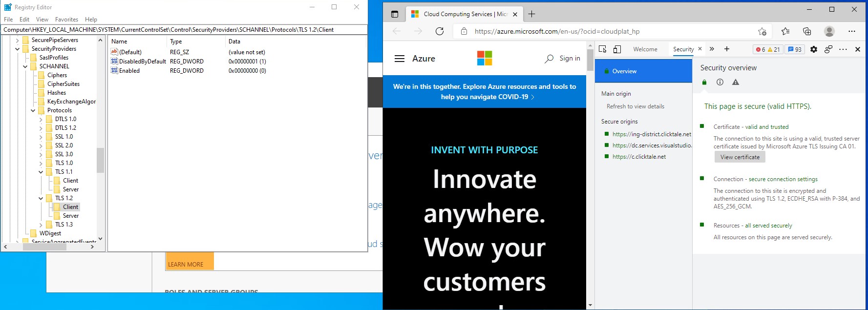Click the warning triangle filter icon

tap(736, 82)
